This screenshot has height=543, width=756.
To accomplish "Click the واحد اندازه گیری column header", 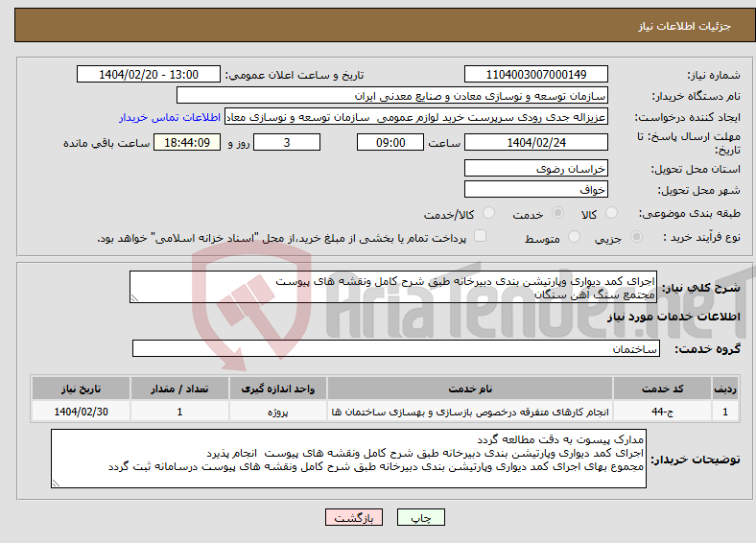I will (277, 389).
